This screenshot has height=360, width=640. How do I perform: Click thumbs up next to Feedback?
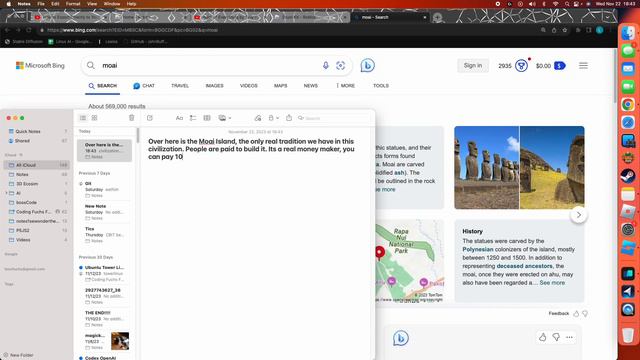coord(576,313)
